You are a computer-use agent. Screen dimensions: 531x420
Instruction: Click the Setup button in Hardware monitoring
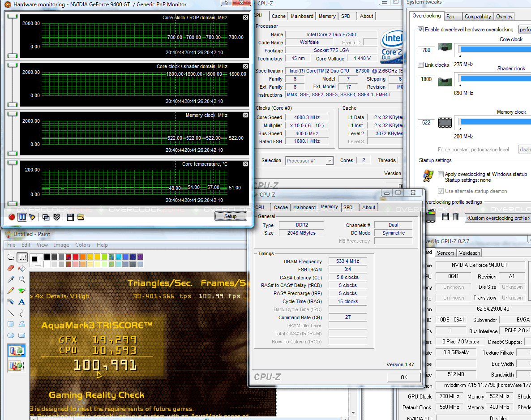coord(231,216)
